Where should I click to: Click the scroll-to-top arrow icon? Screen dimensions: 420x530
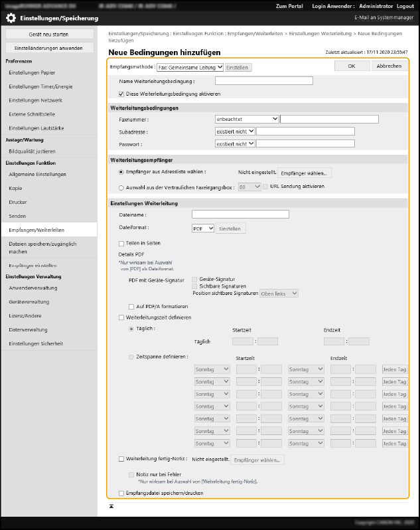click(x=111, y=506)
